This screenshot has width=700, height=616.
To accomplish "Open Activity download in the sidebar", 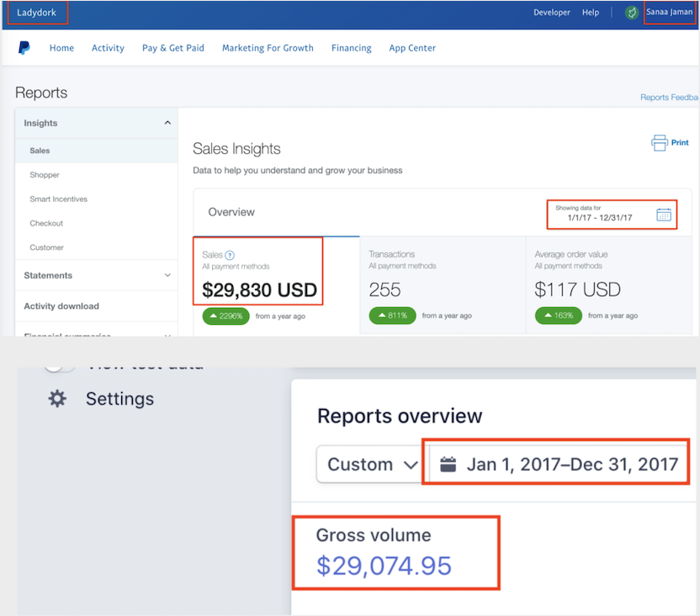I will pos(97,306).
